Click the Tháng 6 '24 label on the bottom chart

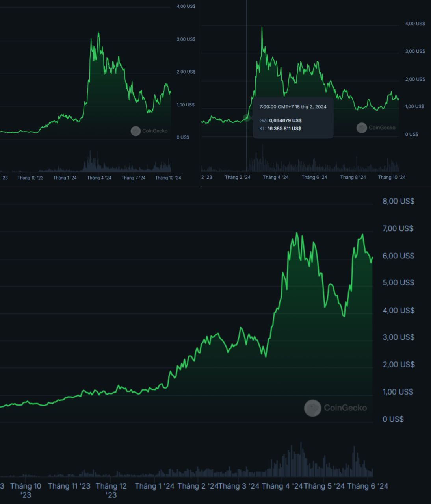click(x=367, y=486)
